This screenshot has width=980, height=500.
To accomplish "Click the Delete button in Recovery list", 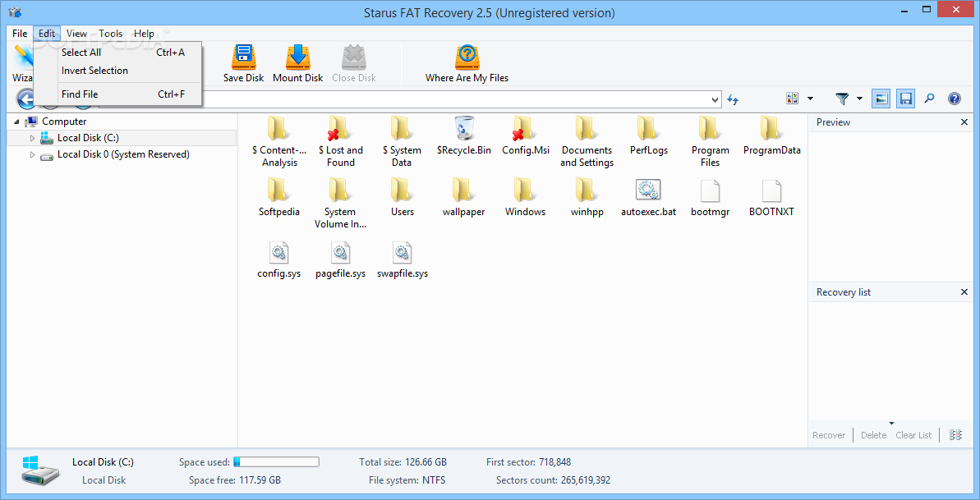I will 873,435.
